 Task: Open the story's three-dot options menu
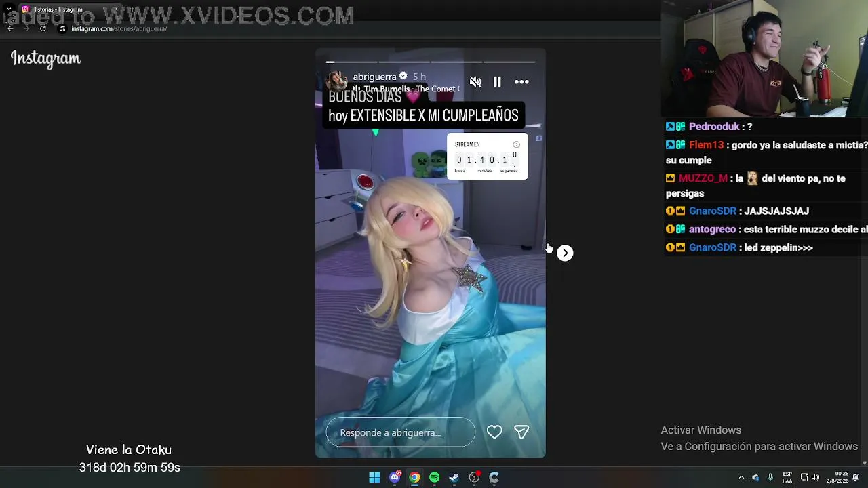click(x=521, y=82)
